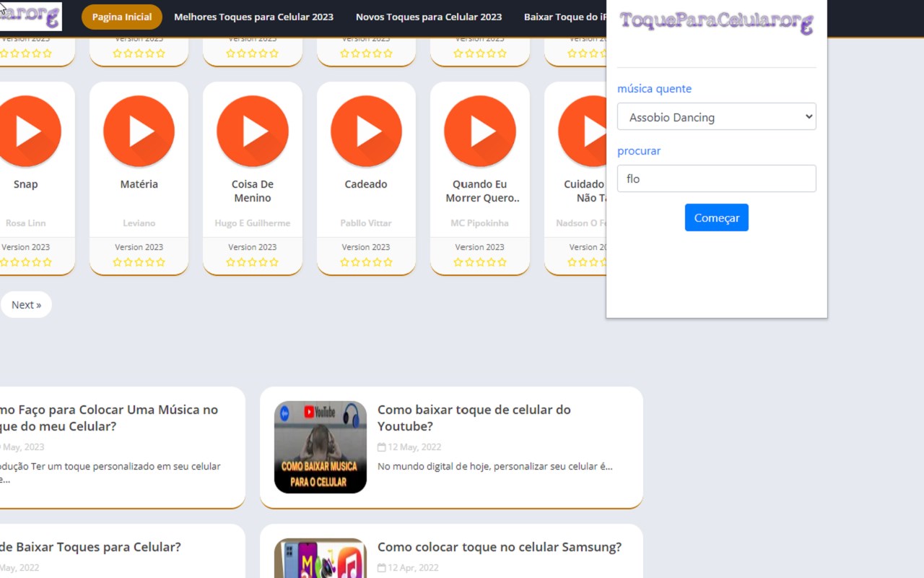Open Novos Toques para Celular 2023

click(429, 17)
